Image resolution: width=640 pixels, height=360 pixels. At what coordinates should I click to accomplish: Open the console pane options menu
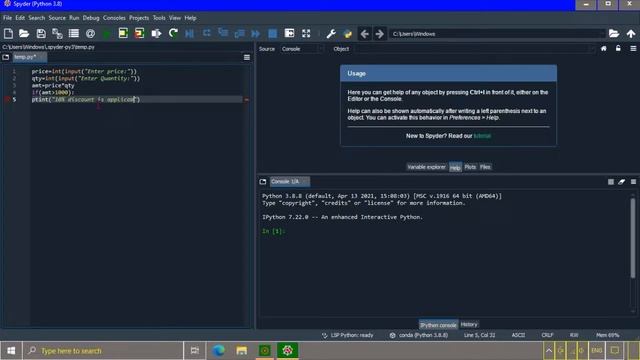[x=633, y=182]
